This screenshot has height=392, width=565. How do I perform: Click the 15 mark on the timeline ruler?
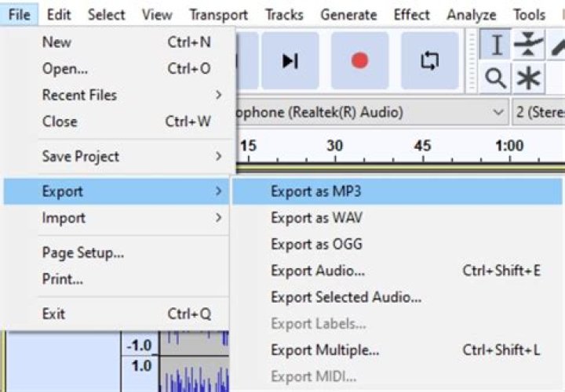tap(248, 146)
